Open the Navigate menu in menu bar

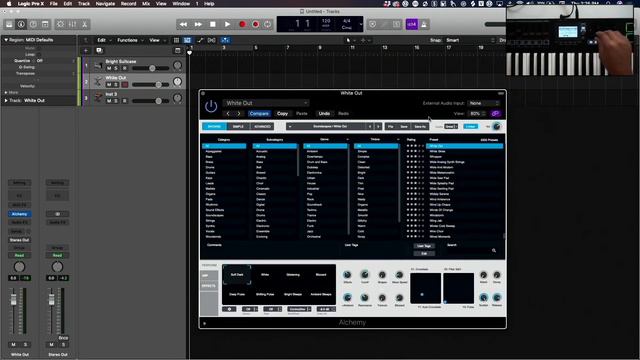point(105,4)
